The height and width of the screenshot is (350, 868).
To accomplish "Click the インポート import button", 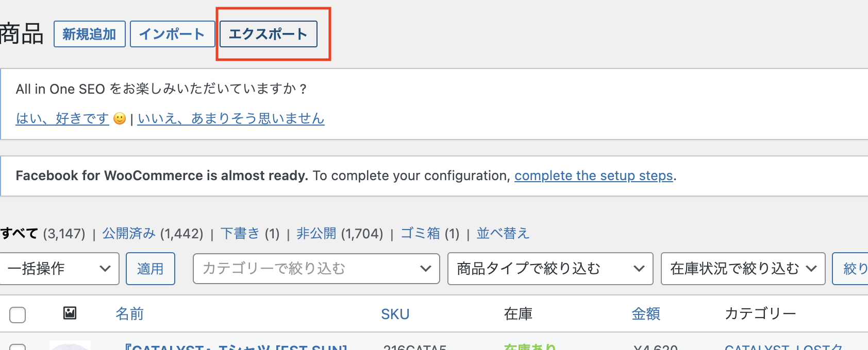I will pos(172,34).
